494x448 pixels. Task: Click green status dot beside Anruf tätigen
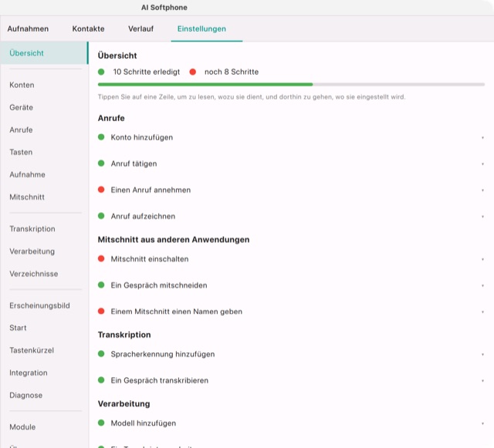101,163
